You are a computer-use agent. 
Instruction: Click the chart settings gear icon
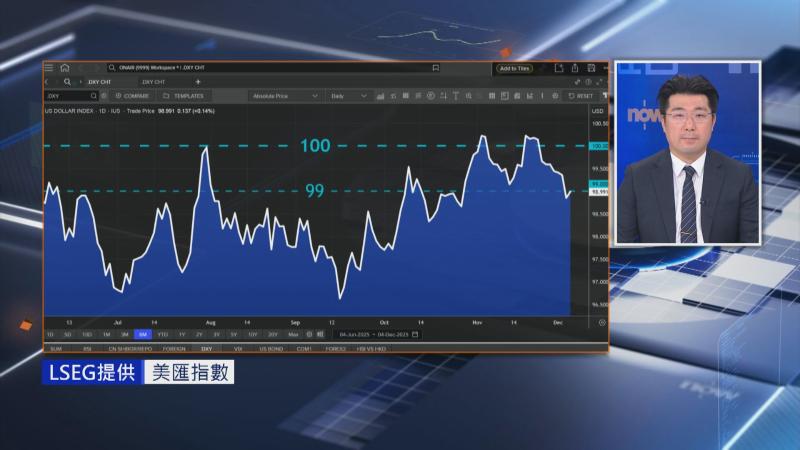pos(555,96)
